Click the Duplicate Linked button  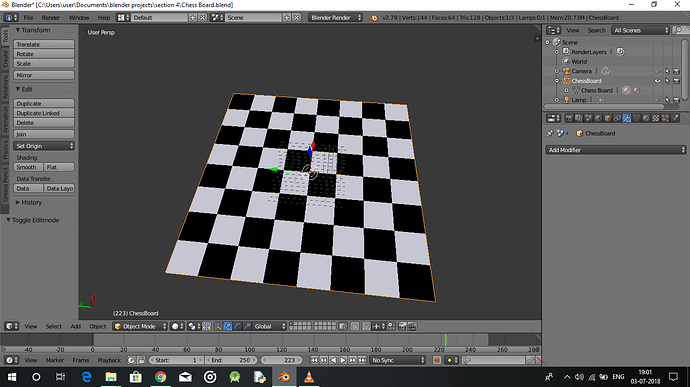coord(44,113)
